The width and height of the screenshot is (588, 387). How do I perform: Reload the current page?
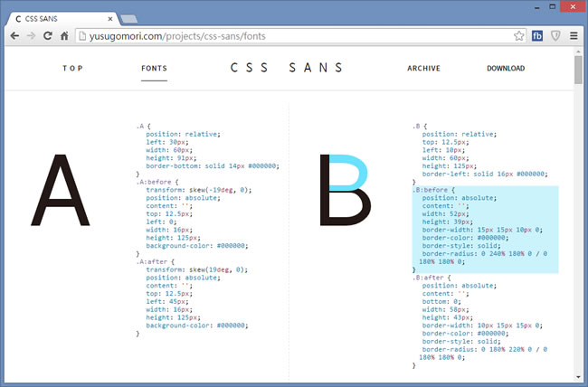47,36
